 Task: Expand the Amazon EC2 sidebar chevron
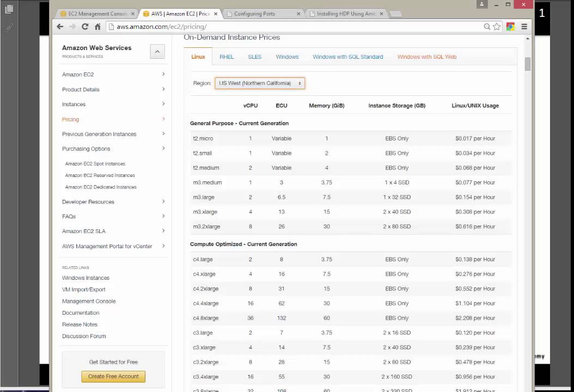click(163, 74)
